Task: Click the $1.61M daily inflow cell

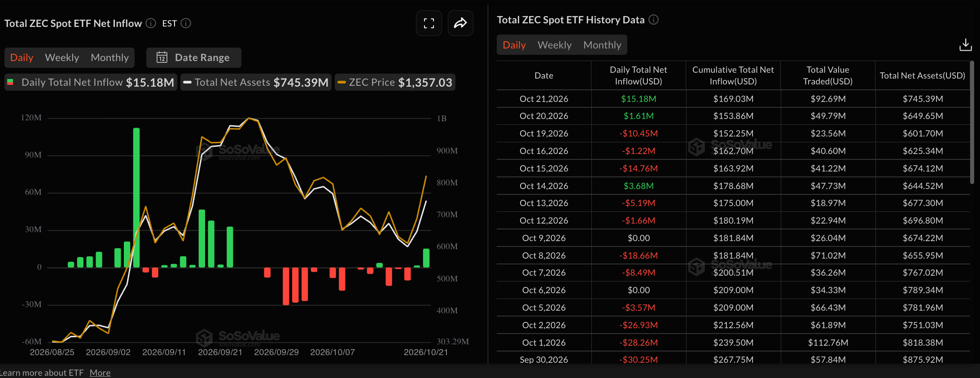Action: click(x=639, y=116)
